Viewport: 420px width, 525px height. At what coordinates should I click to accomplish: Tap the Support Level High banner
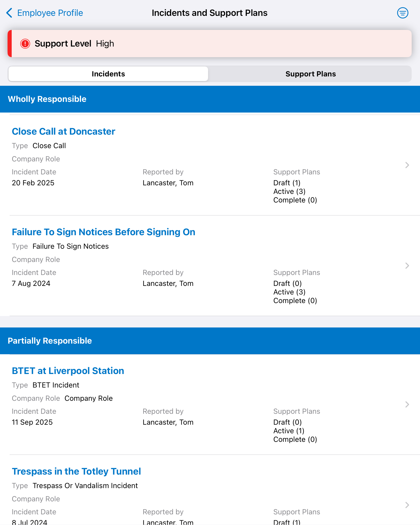pyautogui.click(x=210, y=44)
